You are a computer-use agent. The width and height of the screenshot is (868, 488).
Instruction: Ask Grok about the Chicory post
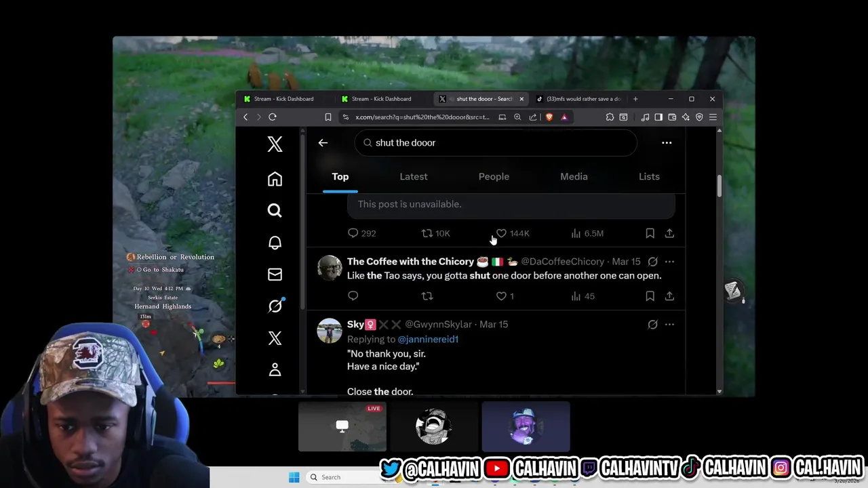[652, 262]
